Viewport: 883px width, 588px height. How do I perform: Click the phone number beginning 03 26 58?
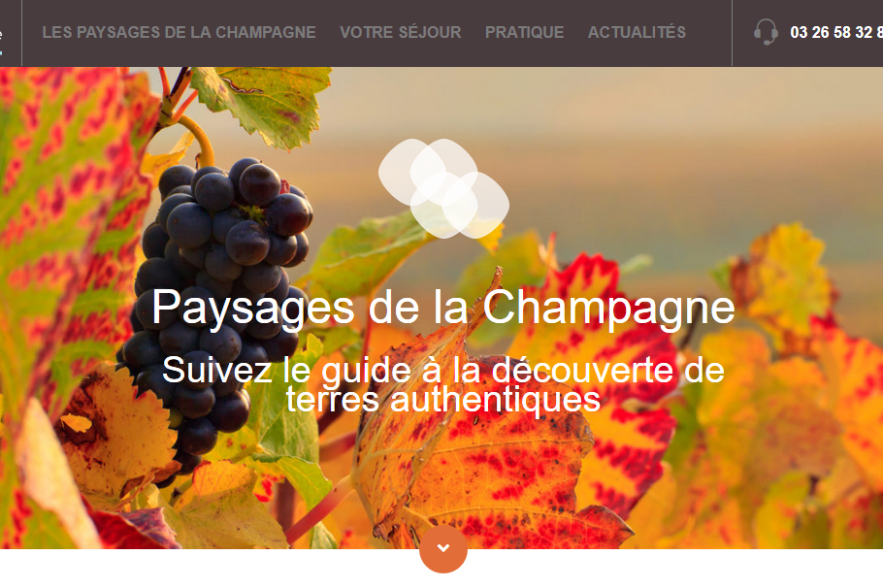click(836, 32)
